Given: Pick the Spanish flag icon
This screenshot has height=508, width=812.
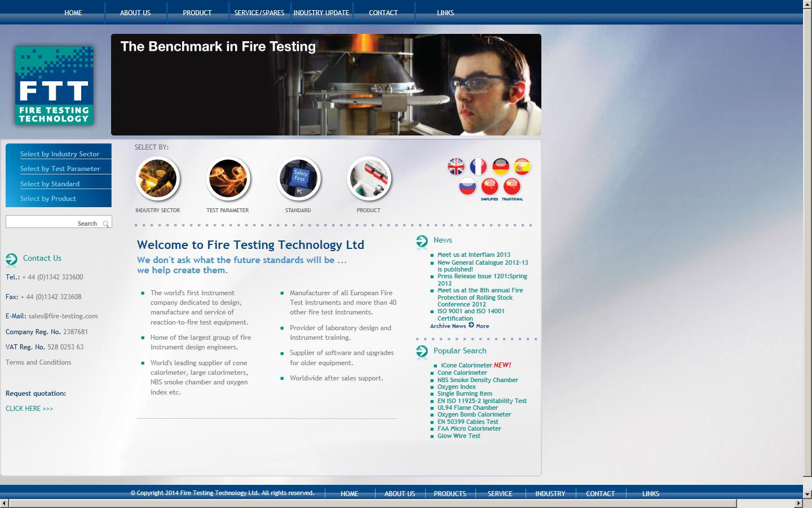Looking at the screenshot, I should click(x=522, y=167).
